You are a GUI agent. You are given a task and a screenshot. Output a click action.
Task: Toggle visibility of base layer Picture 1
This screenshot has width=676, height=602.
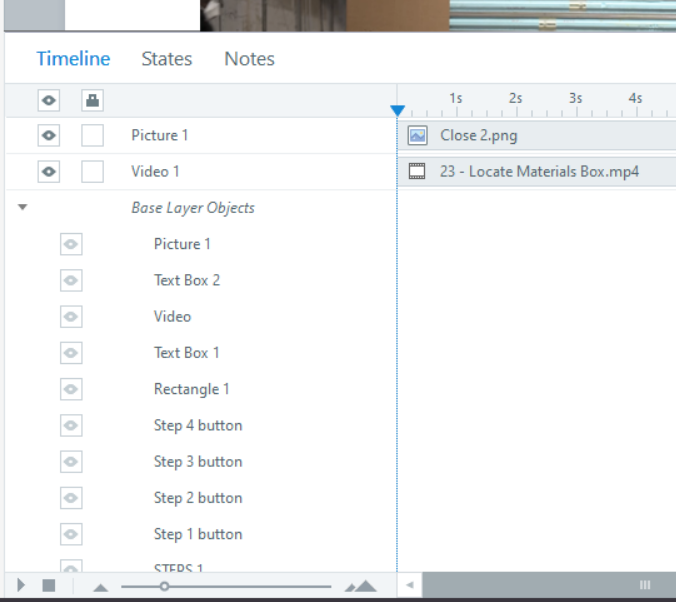click(x=71, y=244)
